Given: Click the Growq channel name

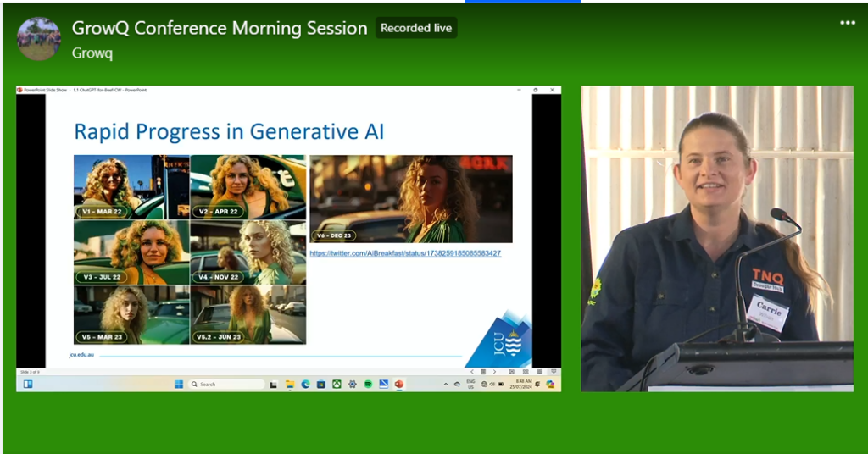Looking at the screenshot, I should pos(92,53).
